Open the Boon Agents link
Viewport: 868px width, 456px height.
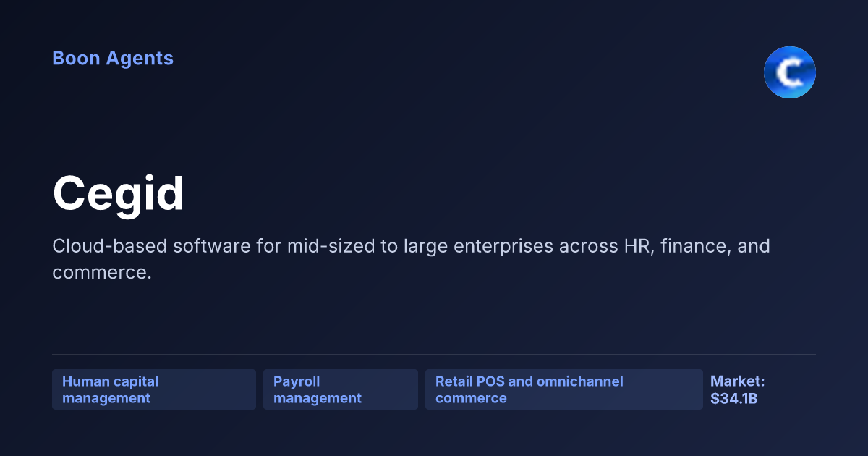coord(113,58)
